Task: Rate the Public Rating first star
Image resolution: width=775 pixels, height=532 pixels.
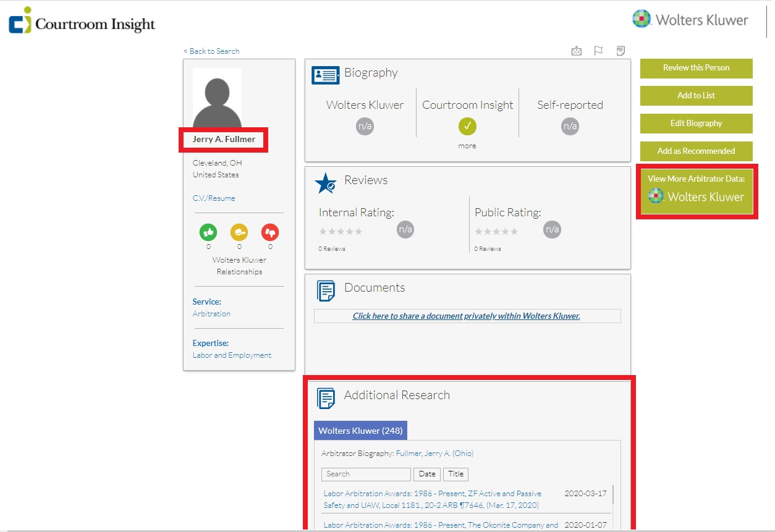Action: point(477,231)
